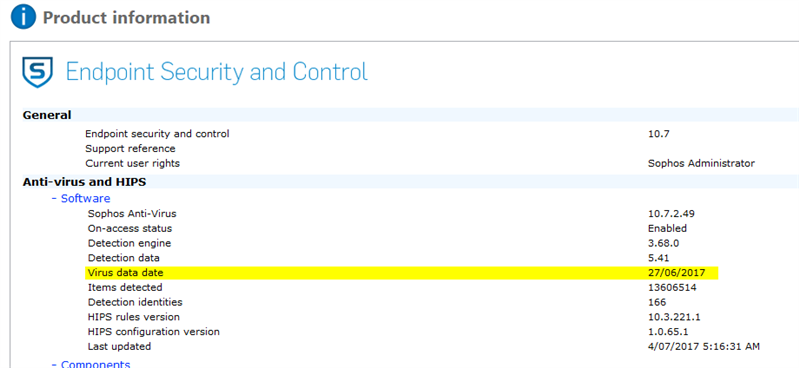
Task: Click the Detection data value 5.41
Action: (x=658, y=258)
